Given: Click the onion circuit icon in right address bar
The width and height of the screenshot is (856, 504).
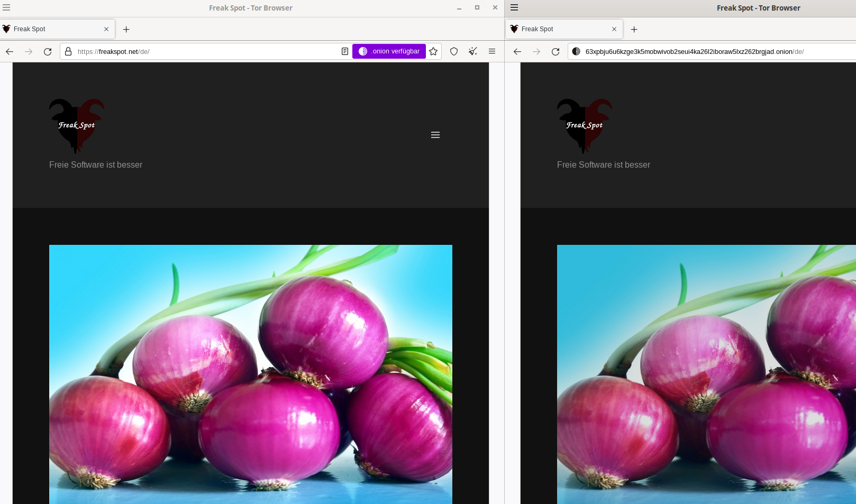Looking at the screenshot, I should 576,51.
